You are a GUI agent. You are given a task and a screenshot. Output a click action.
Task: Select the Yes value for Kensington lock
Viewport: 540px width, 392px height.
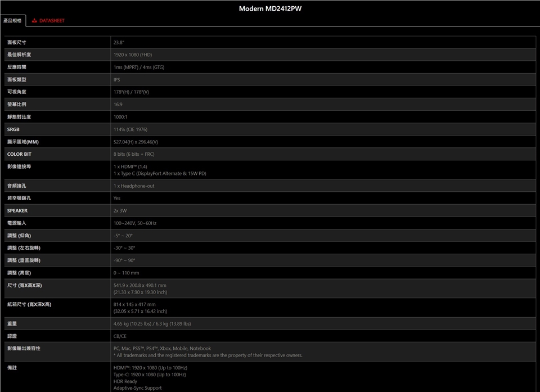[x=117, y=198]
